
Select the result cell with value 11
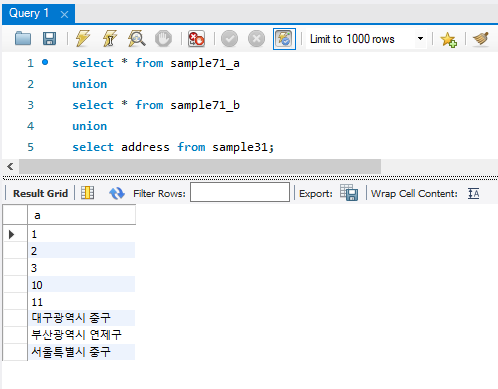pos(82,302)
